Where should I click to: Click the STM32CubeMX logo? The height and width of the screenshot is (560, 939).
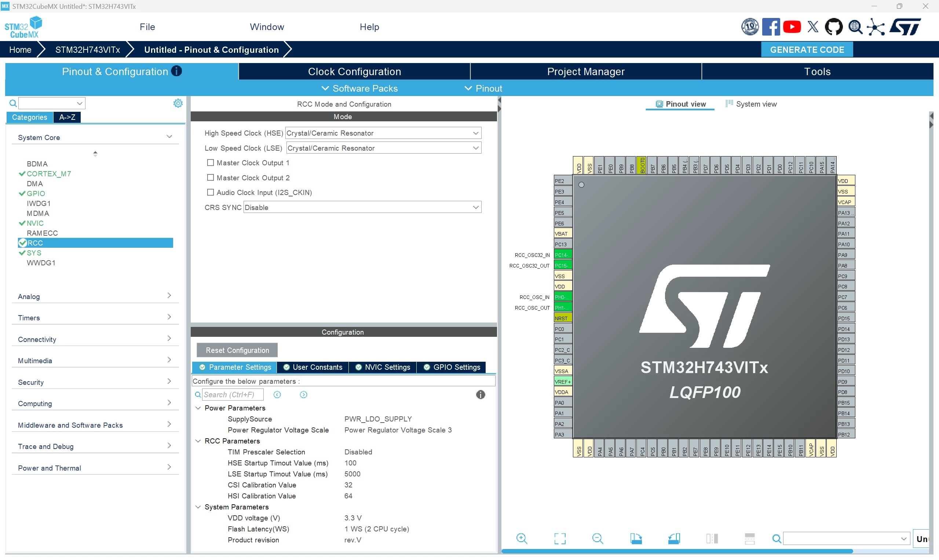click(x=23, y=27)
